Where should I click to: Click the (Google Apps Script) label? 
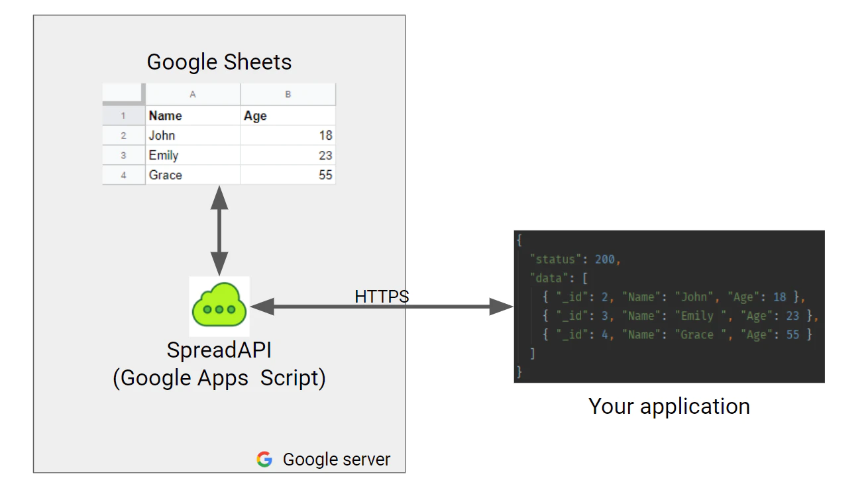(219, 378)
